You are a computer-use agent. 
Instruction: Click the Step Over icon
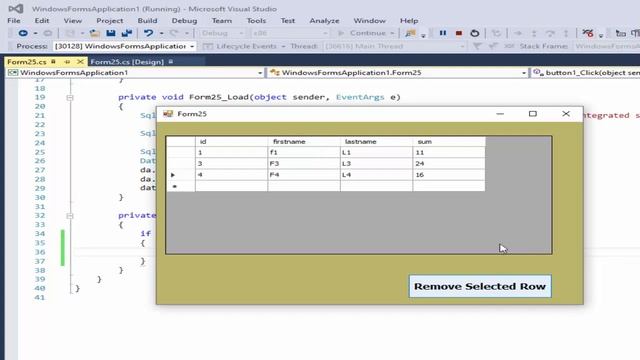[550, 33]
